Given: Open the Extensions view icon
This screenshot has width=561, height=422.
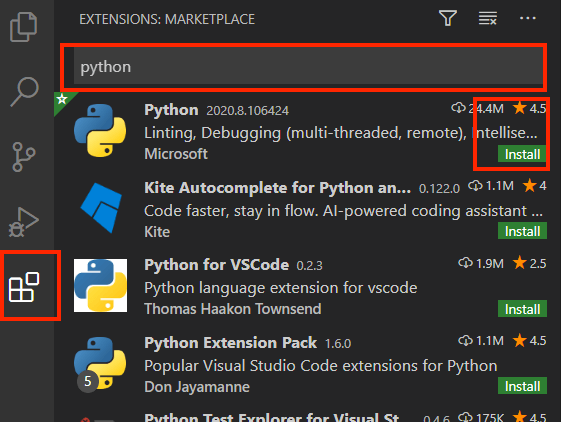Looking at the screenshot, I should [24, 287].
